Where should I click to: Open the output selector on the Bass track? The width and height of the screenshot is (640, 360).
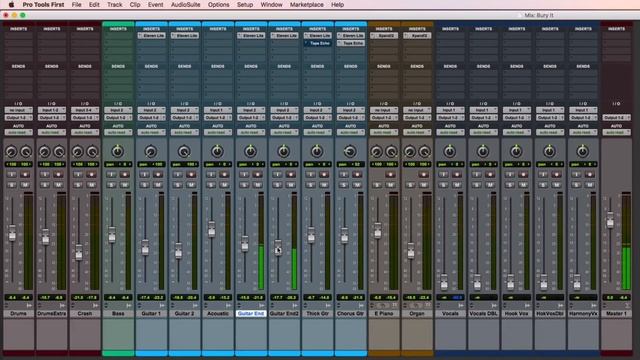118,118
